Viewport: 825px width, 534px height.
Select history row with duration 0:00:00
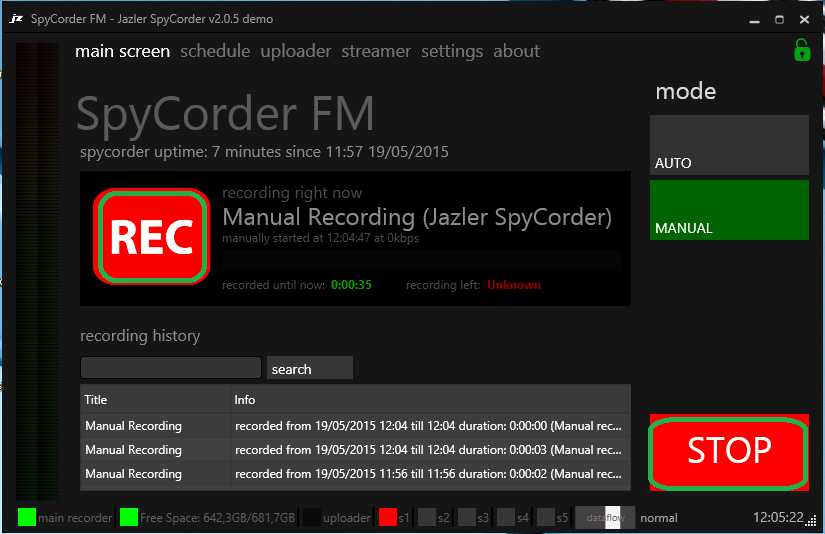pos(355,426)
